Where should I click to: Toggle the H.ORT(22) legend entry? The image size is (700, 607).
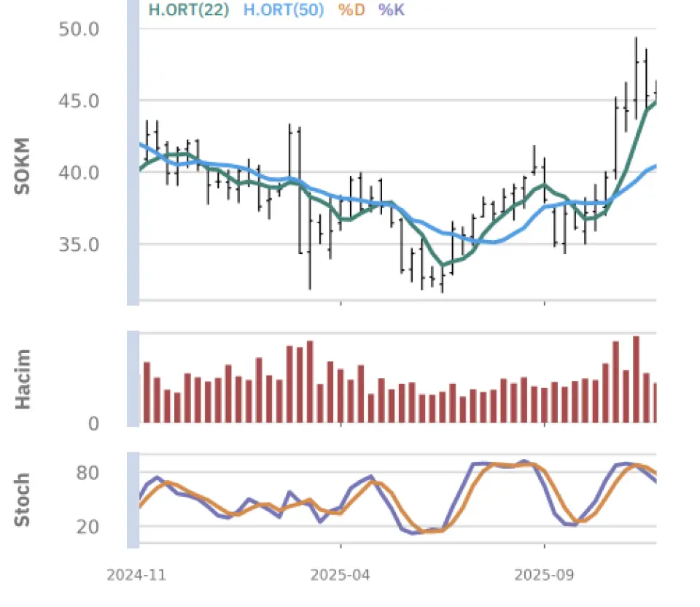pyautogui.click(x=189, y=11)
